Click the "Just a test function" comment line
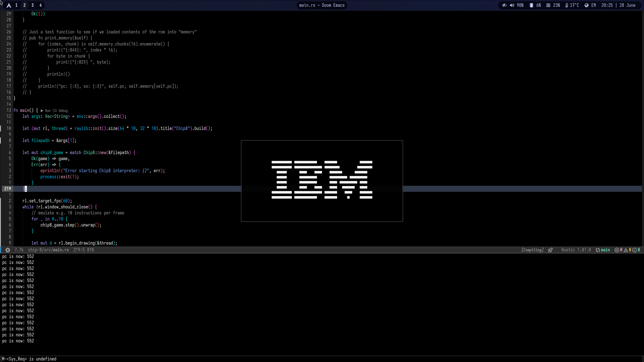Image resolution: width=644 pixels, height=362 pixels. tap(110, 32)
